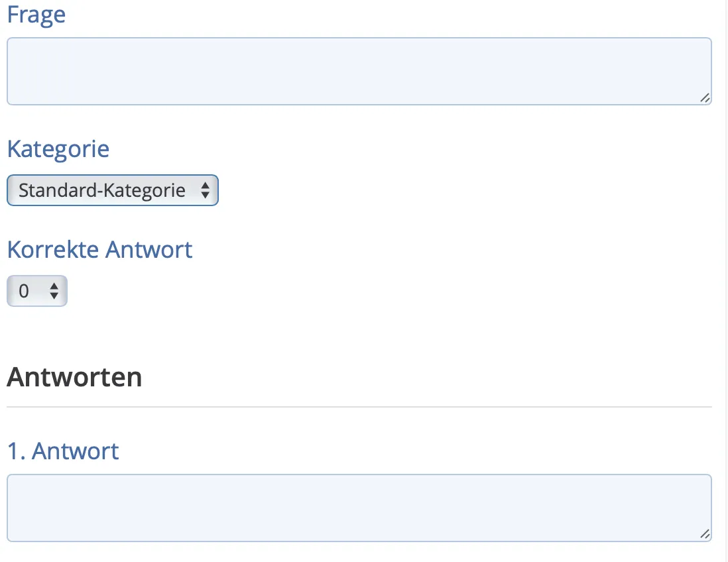Click the Kategorie dropdown arrows icon

[x=205, y=191]
